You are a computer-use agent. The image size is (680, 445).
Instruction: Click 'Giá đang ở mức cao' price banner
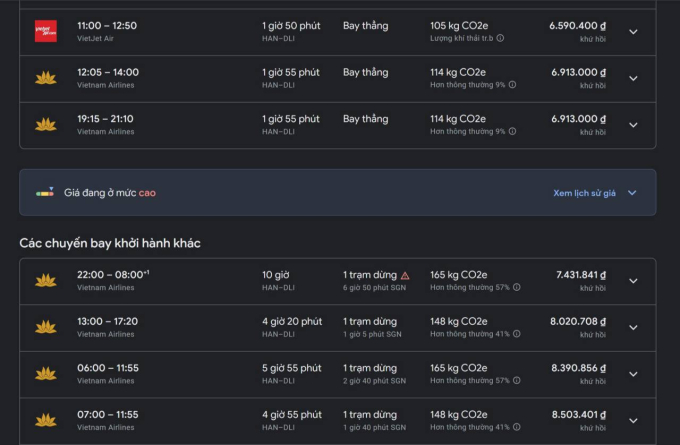[x=110, y=193]
